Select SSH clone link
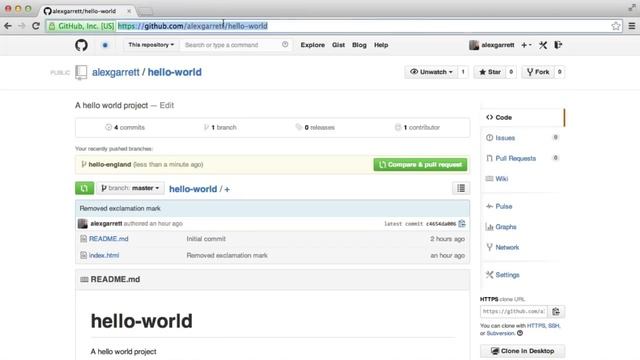This screenshot has height=360, width=640. point(553,326)
